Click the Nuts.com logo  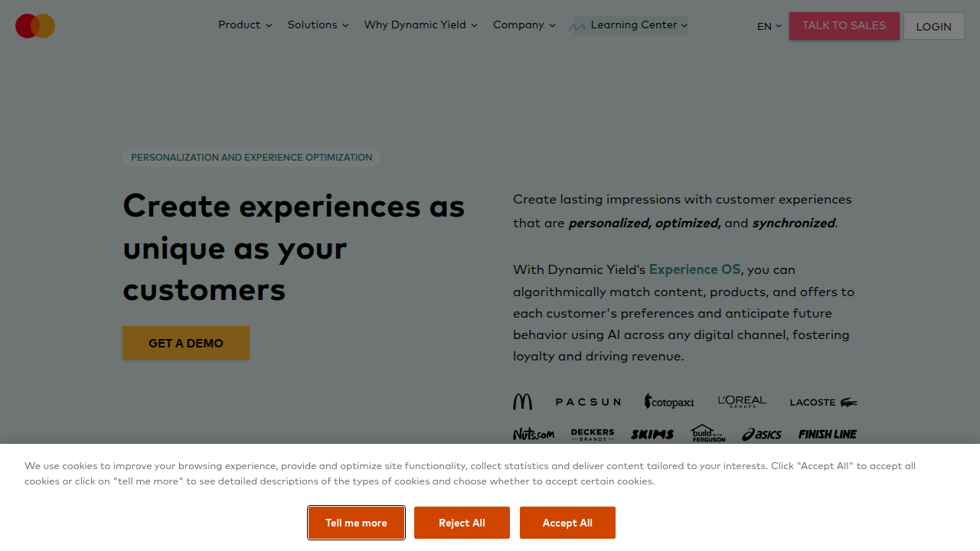coord(534,434)
